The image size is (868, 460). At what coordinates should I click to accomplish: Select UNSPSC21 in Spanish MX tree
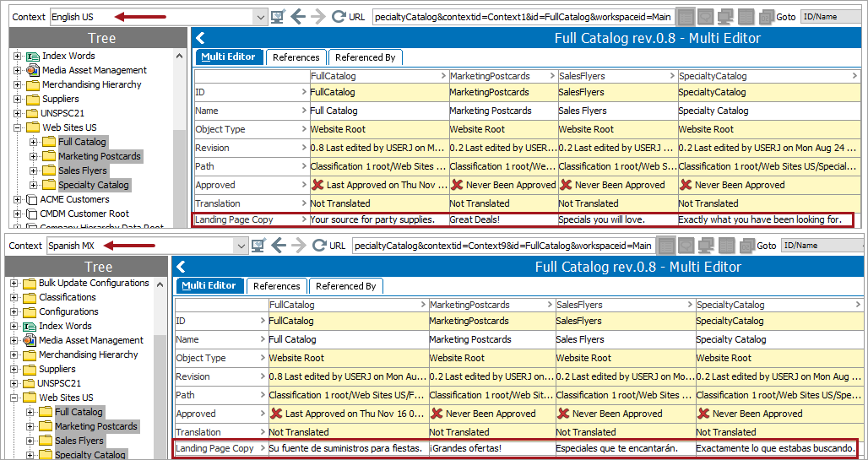click(59, 383)
